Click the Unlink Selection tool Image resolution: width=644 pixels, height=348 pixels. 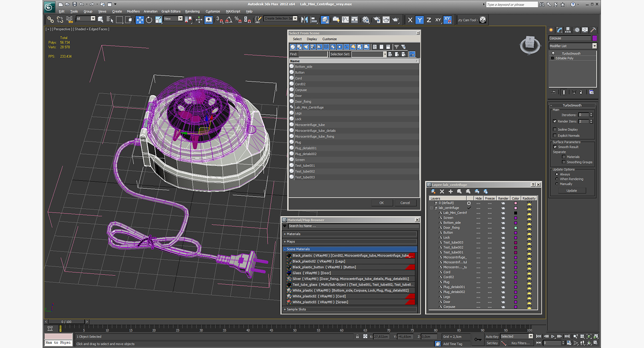[x=60, y=20]
